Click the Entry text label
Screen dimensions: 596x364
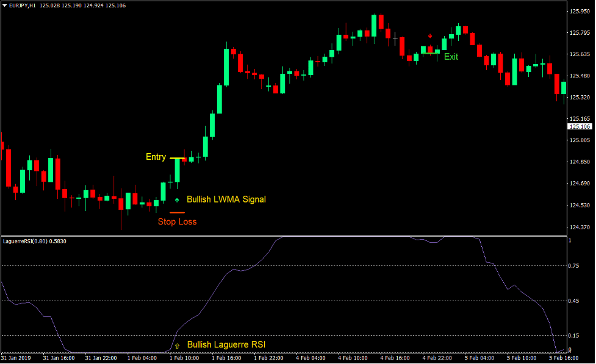coord(156,157)
